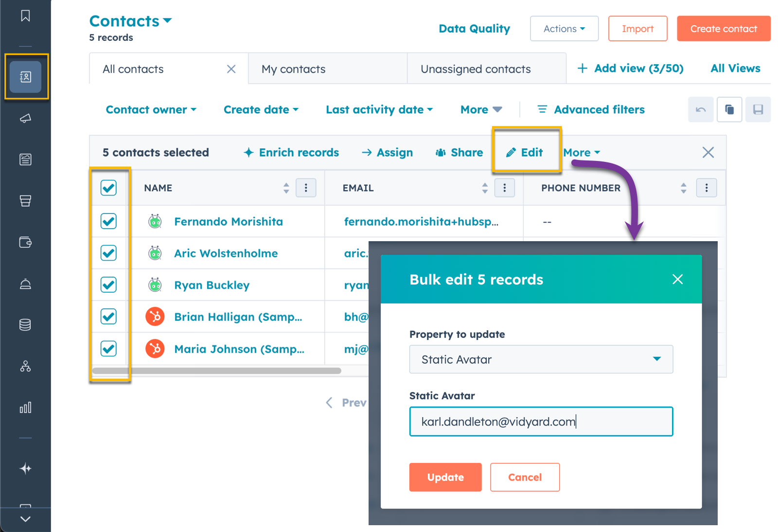This screenshot has height=532, width=778.
Task: Open the My contacts tab
Action: click(x=293, y=69)
